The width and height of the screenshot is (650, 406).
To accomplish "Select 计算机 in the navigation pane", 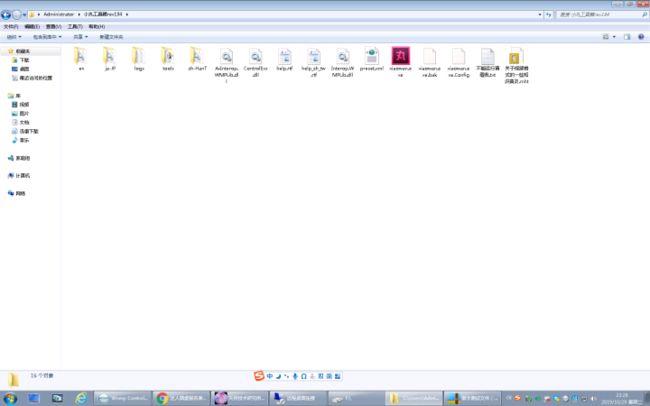I will 23,175.
